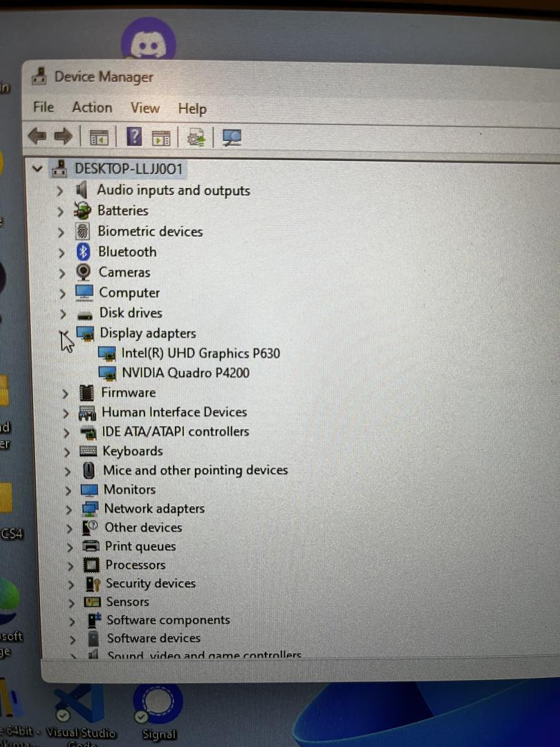The image size is (560, 747).
Task: Expand the Other devices category
Action: click(x=70, y=528)
